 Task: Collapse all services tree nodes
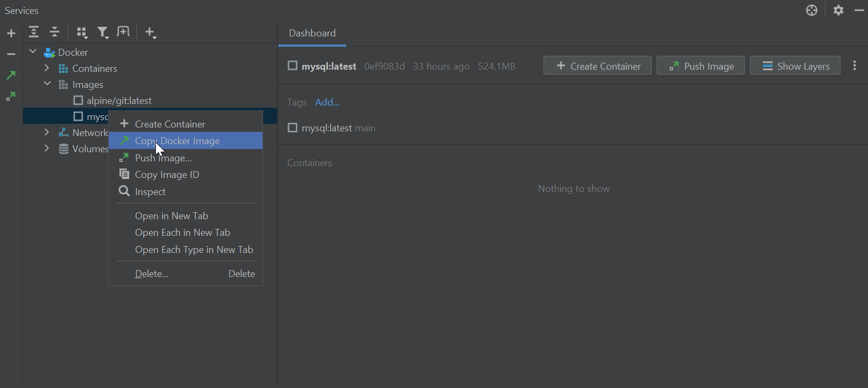pyautogui.click(x=55, y=32)
